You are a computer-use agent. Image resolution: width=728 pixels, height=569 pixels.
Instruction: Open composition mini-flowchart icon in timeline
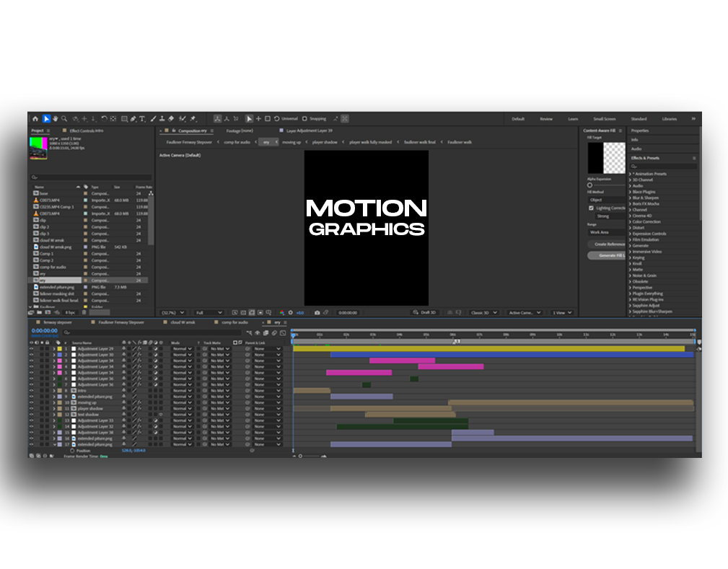tap(250, 332)
